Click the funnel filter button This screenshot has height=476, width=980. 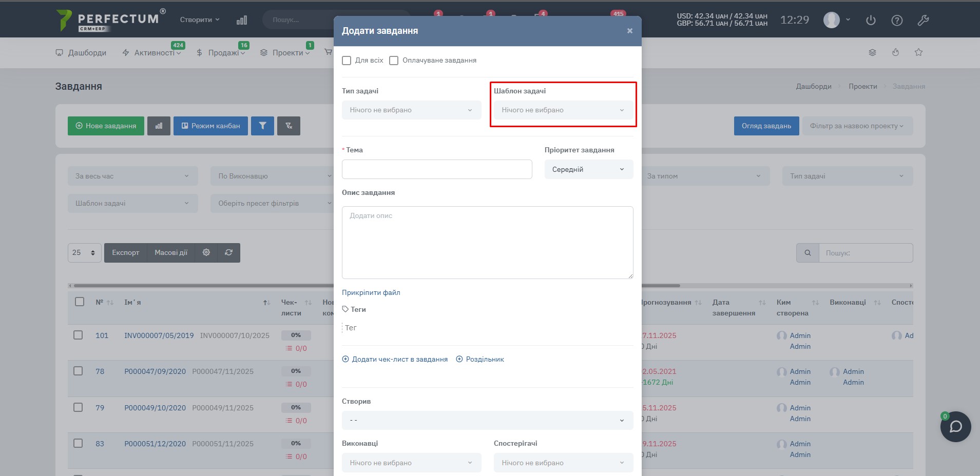262,126
